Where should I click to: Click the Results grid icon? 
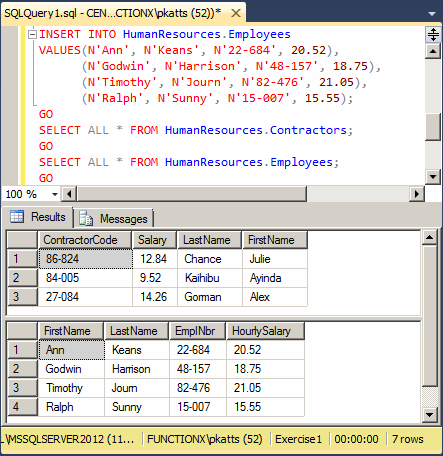click(17, 217)
